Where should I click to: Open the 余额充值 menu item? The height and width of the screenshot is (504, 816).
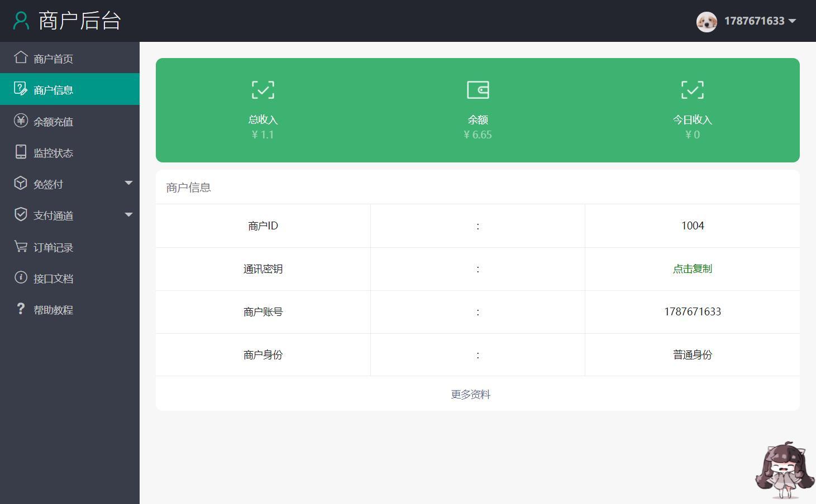(x=70, y=121)
